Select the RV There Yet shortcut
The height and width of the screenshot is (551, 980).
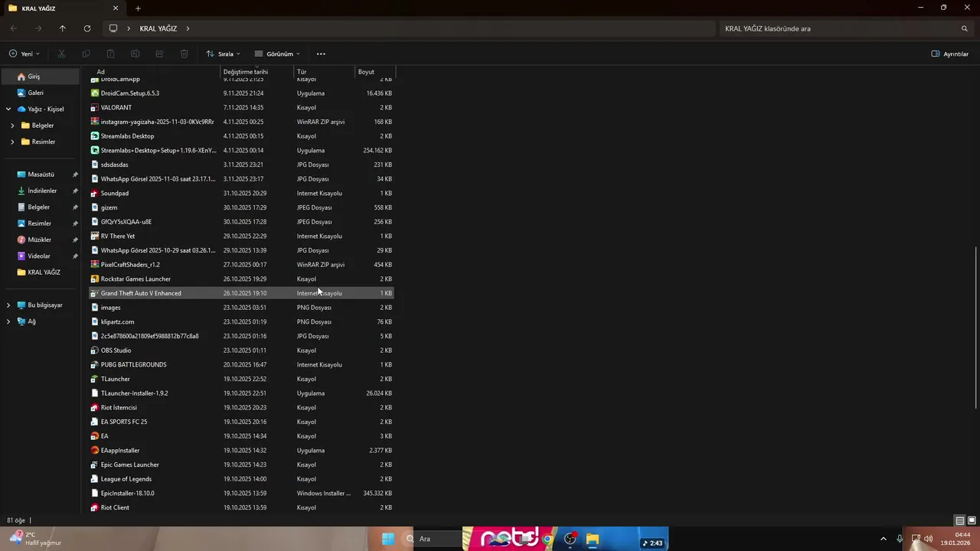coord(242,236)
